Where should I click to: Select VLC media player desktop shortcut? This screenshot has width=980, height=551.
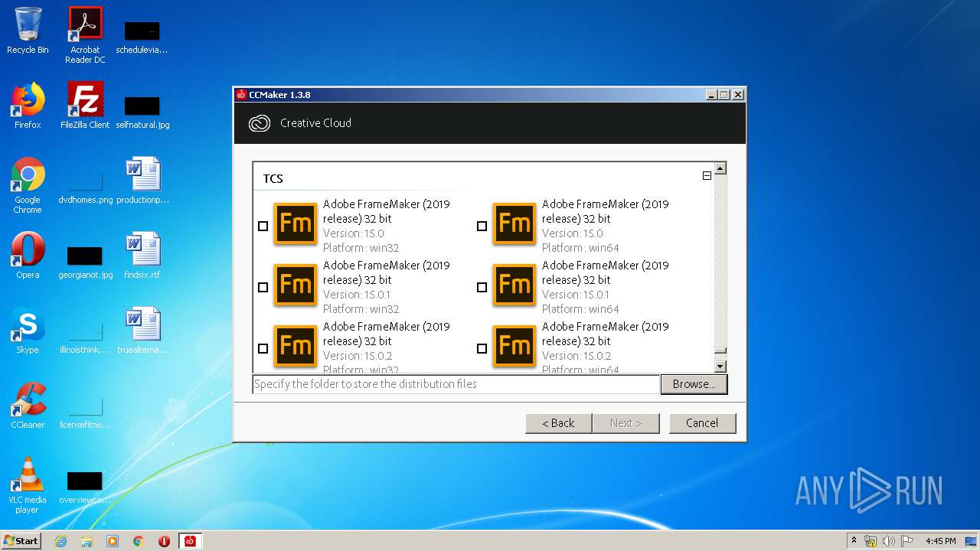(x=28, y=486)
